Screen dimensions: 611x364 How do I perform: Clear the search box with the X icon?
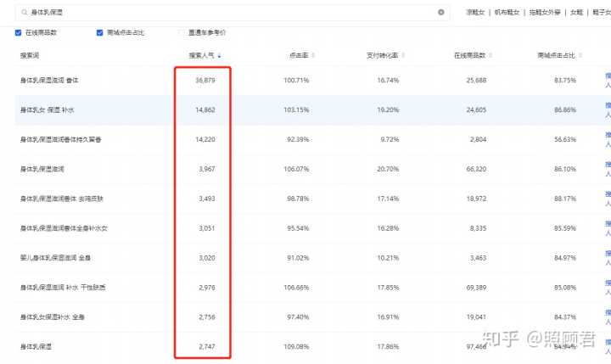440,13
